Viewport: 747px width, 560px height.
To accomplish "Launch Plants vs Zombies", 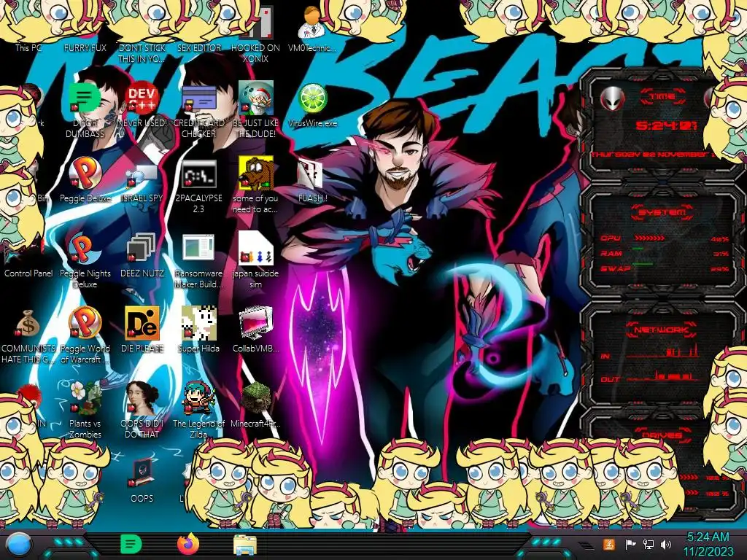I will [85, 411].
